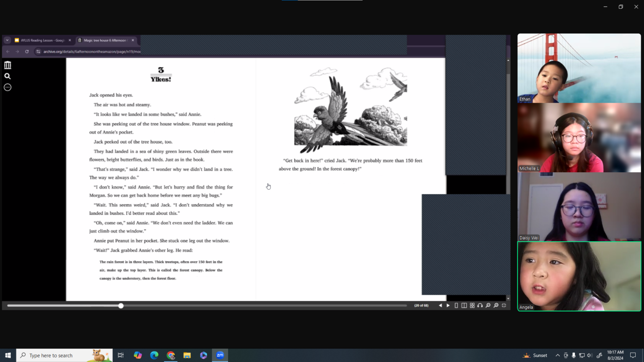Open Task View on the taskbar

(x=121, y=355)
